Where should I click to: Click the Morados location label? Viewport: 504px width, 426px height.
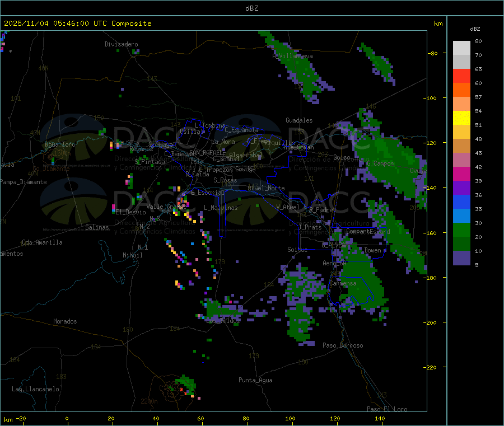(x=66, y=321)
